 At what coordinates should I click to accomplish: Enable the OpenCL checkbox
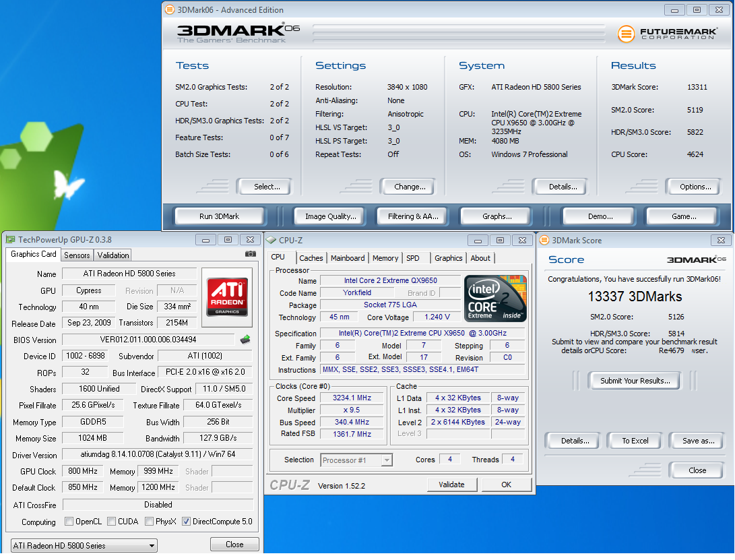point(69,521)
